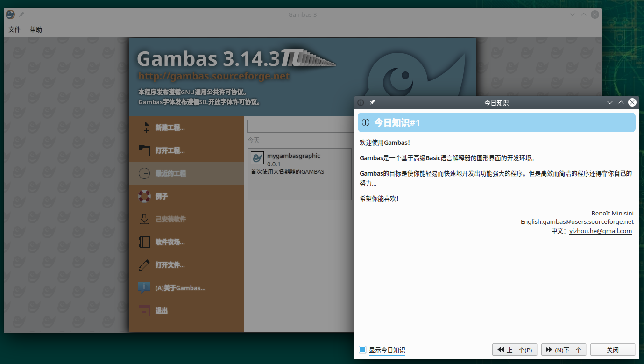Click the gambas@users.sourceforge.net email link

tap(588, 221)
